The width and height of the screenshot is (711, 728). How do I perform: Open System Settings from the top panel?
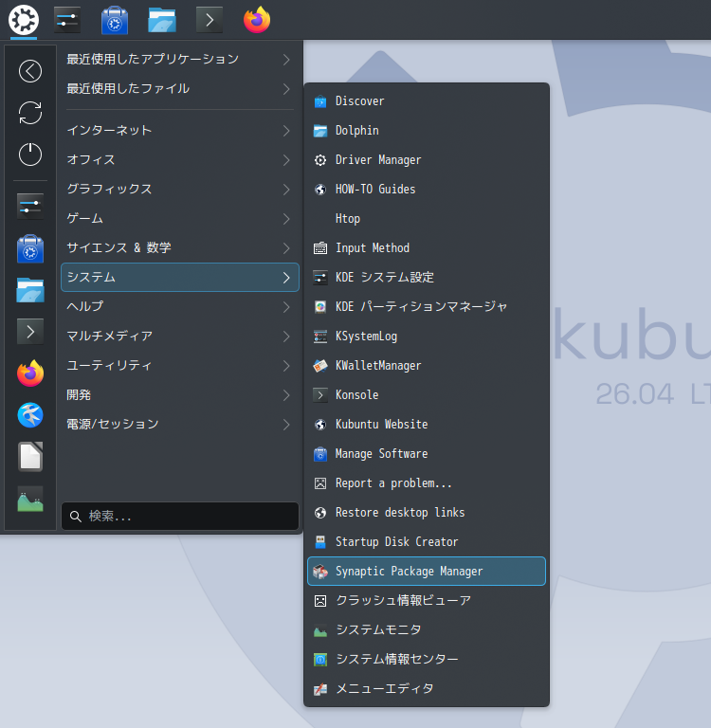67,20
